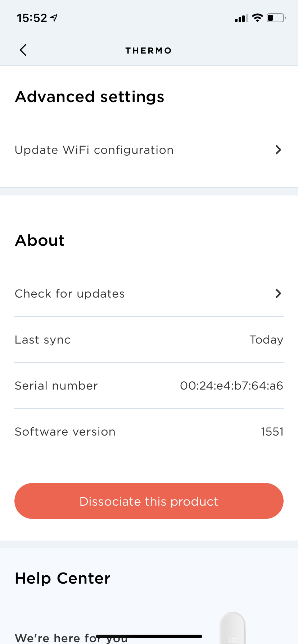
Task: Tap the 15:52 clock in status bar
Action: tap(32, 18)
